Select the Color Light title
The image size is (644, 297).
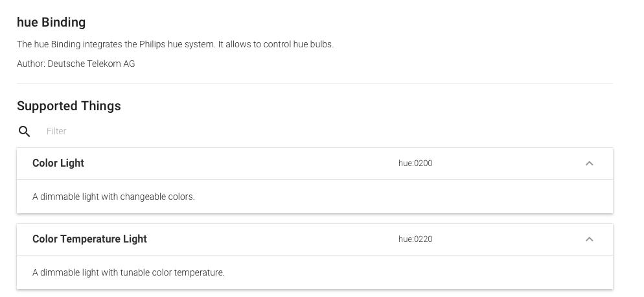[58, 163]
